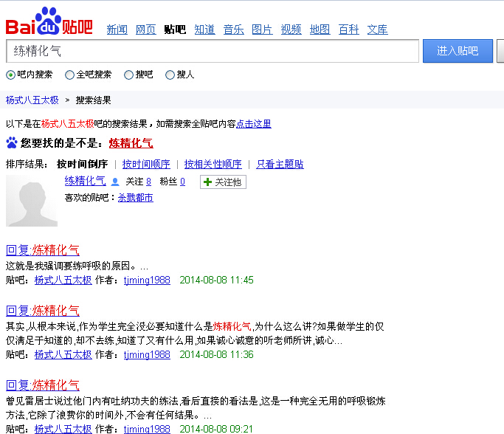
Task: Select the 全吧搜索 radio button
Action: [69, 75]
